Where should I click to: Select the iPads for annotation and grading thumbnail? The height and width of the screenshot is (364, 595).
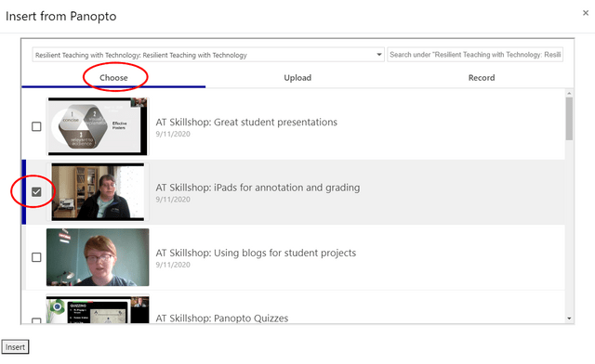(98, 192)
